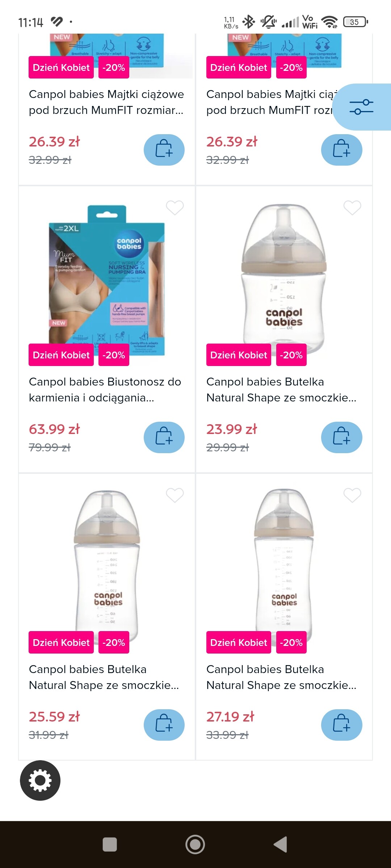Open the floating filter sliders button
The image size is (391, 868).
point(361,107)
